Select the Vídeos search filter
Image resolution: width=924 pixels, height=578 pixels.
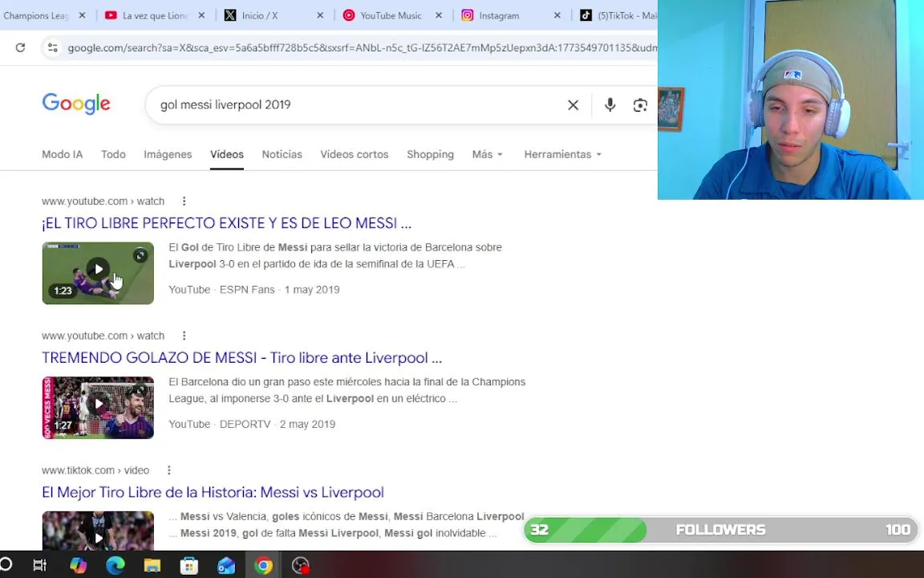tap(227, 154)
